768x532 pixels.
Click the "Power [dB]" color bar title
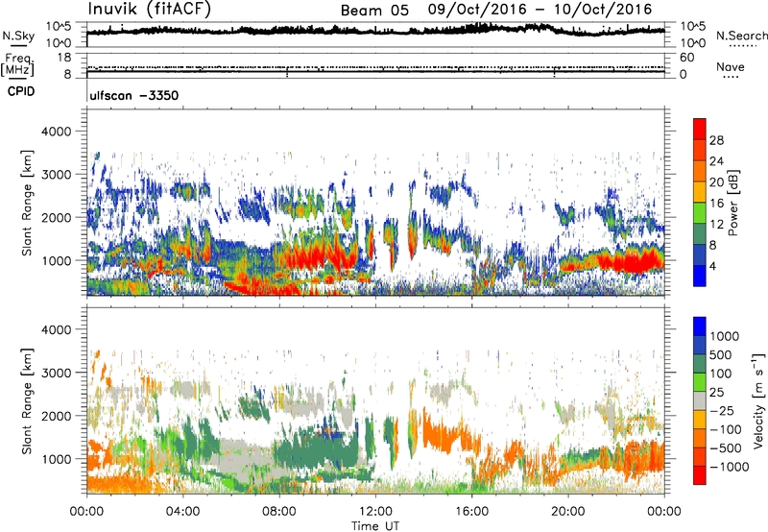coord(733,203)
